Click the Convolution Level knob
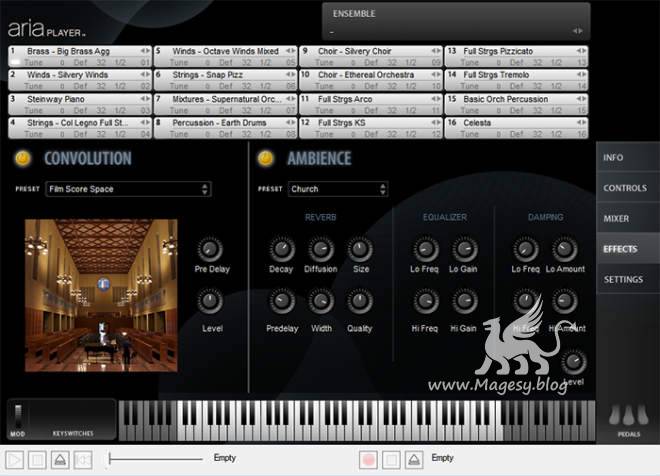Screen dimensions: 660x476 pyautogui.click(x=210, y=300)
